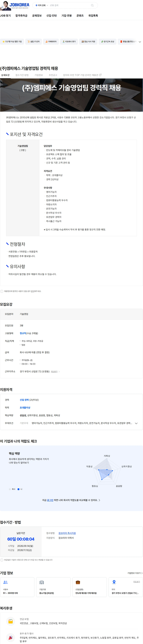Expand the 우대조건 row chevron

(x=136, y=423)
